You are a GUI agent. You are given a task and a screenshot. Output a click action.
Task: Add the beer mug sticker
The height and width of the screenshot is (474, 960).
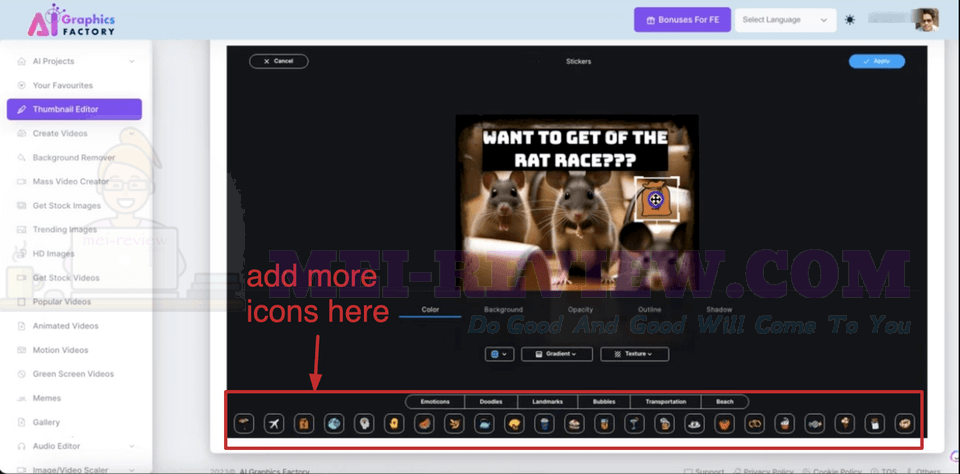point(664,423)
